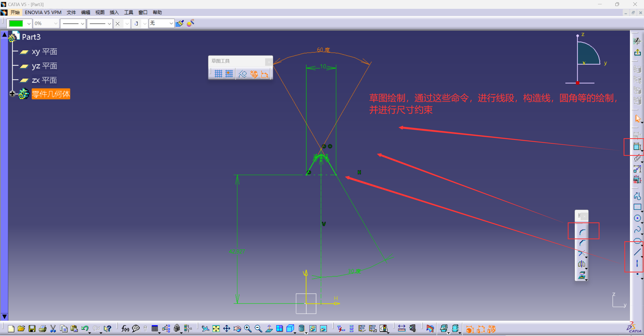
Task: Select the Circle tool
Action: click(x=637, y=218)
